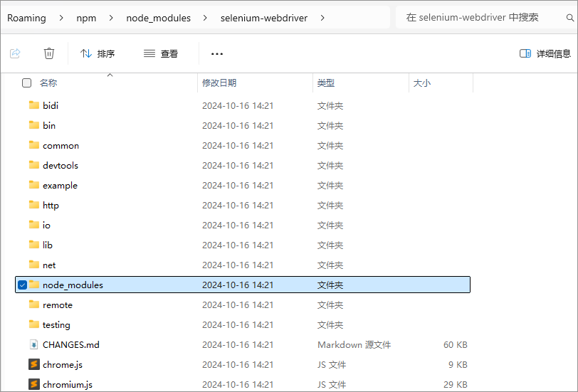Select the example folder icon

point(34,185)
